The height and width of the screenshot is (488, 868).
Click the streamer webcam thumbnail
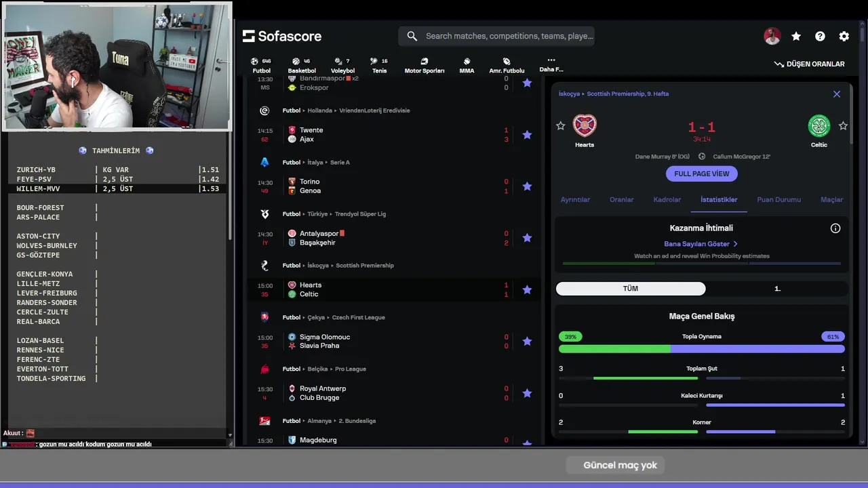click(x=117, y=66)
